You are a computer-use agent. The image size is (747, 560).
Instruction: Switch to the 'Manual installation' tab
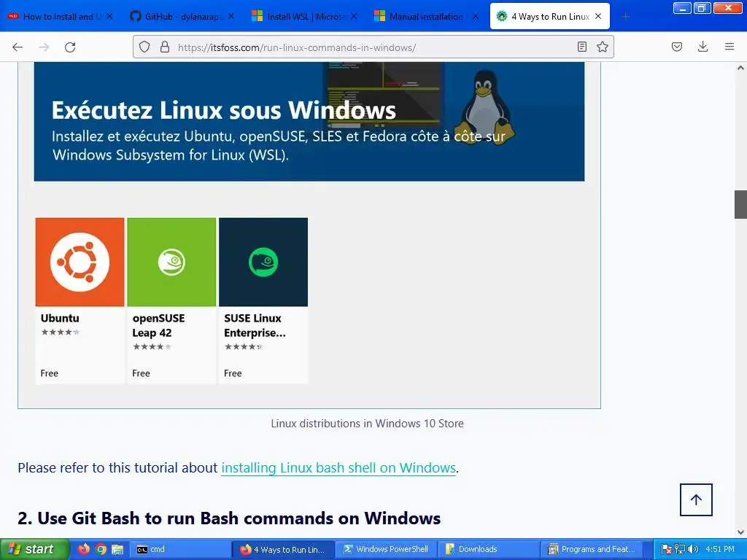(426, 17)
